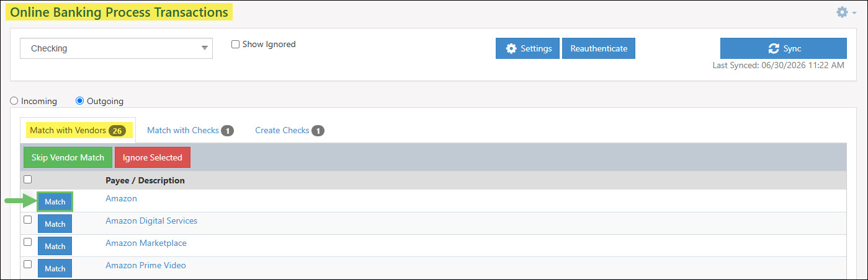Expand the Checking account dropdown
This screenshot has width=868, height=280.
coord(116,48)
